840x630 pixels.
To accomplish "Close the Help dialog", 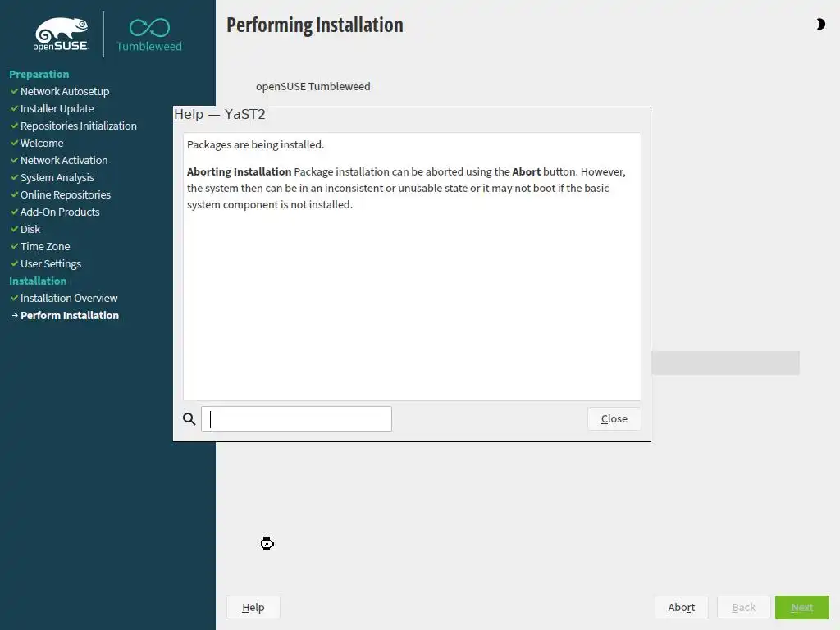I will pyautogui.click(x=614, y=419).
